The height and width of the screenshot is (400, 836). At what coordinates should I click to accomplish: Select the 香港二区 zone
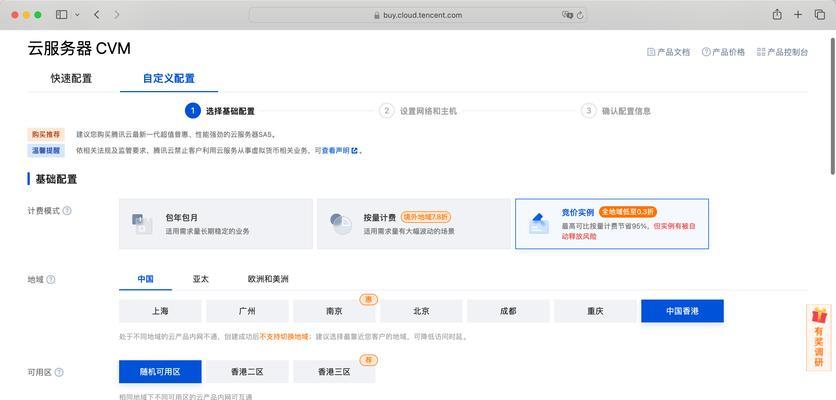coord(247,372)
